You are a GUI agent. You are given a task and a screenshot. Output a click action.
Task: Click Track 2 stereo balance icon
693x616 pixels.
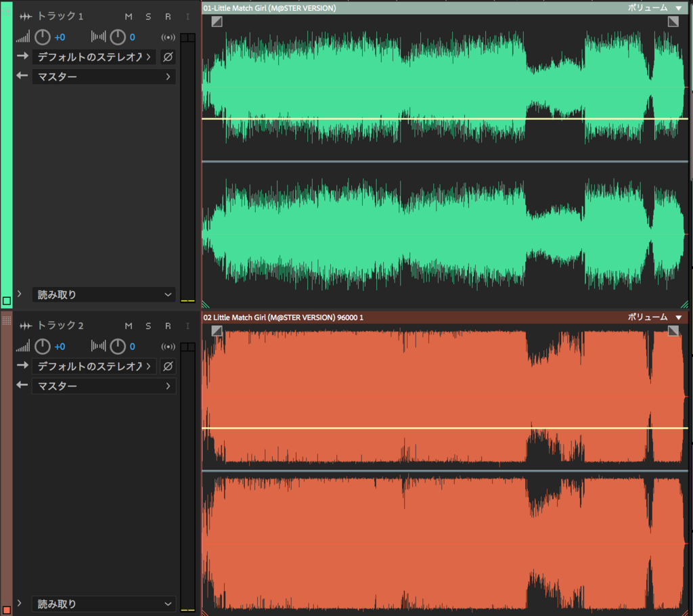pos(99,347)
